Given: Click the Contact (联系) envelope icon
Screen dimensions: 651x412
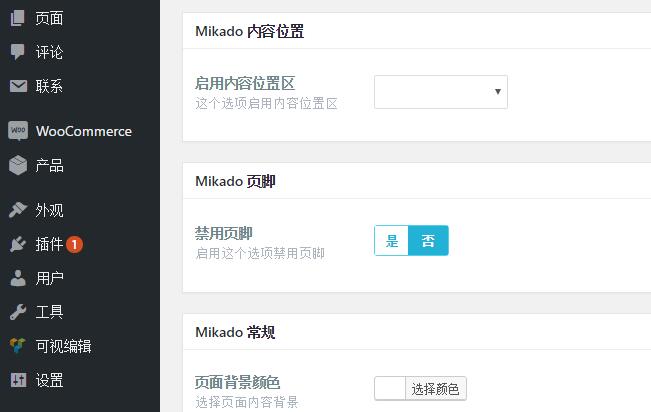Looking at the screenshot, I should [x=18, y=86].
